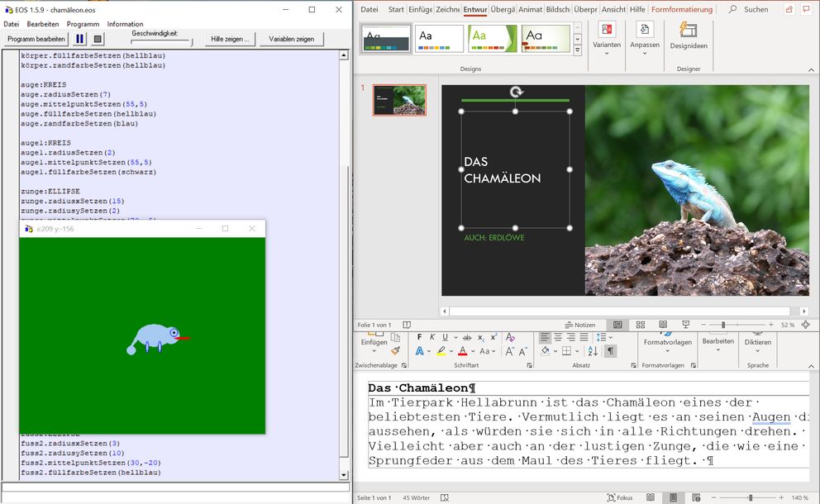820x504 pixels.
Task: Open PowerPoint reading view from status bar
Action: (x=662, y=325)
